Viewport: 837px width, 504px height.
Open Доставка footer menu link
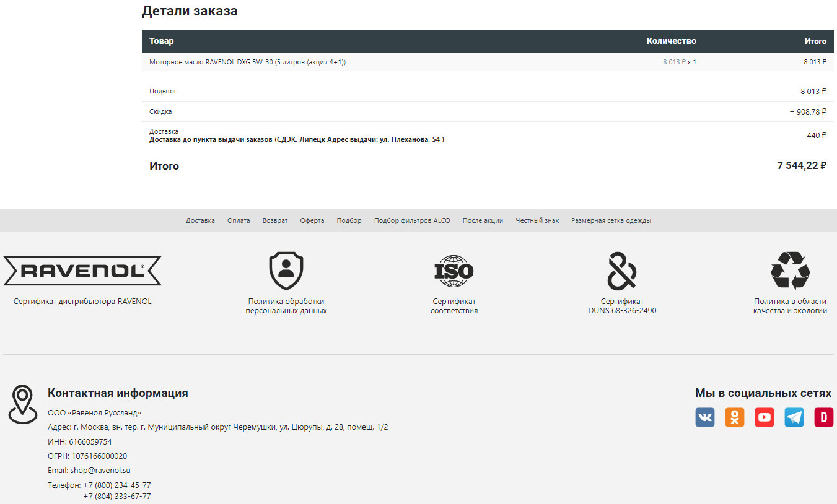pos(200,220)
